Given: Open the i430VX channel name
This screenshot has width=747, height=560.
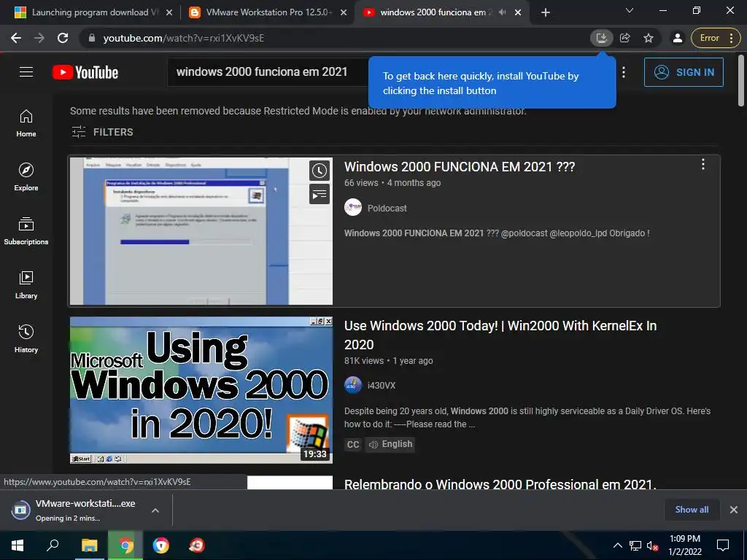Looking at the screenshot, I should (x=381, y=386).
